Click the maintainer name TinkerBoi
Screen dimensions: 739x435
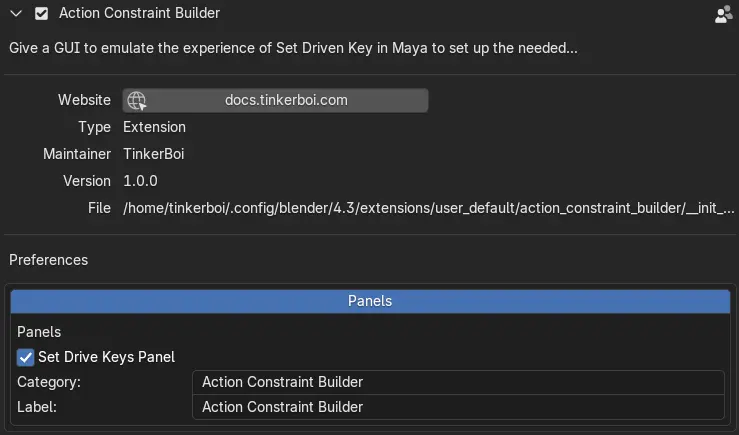click(x=153, y=154)
